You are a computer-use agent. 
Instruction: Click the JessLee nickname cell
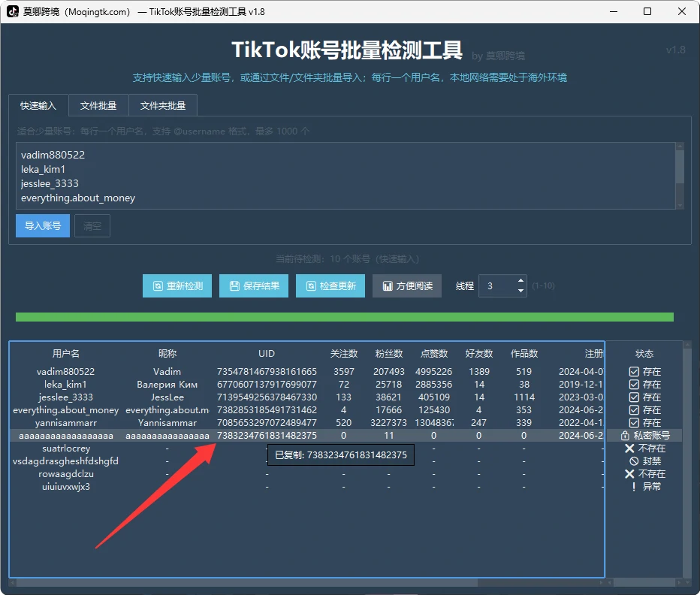[x=167, y=397]
